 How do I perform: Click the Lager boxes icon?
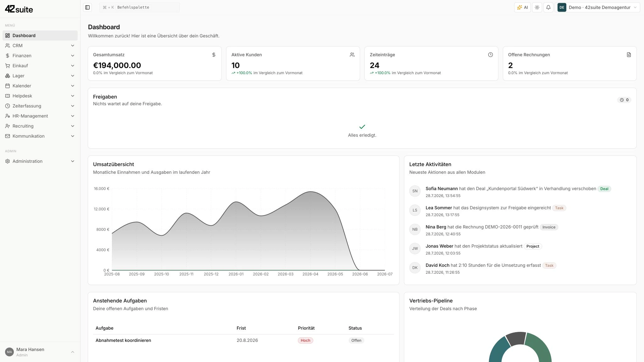tap(8, 76)
